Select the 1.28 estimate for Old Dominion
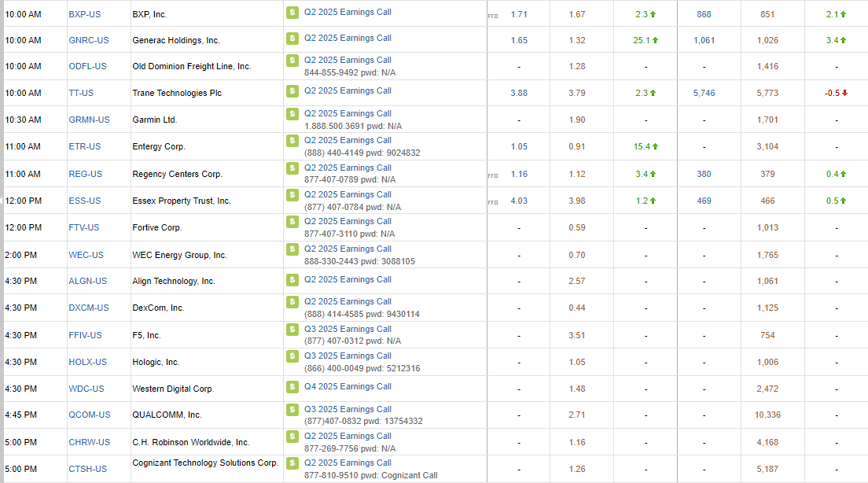Viewport: 868px width, 483px height. pyautogui.click(x=577, y=66)
